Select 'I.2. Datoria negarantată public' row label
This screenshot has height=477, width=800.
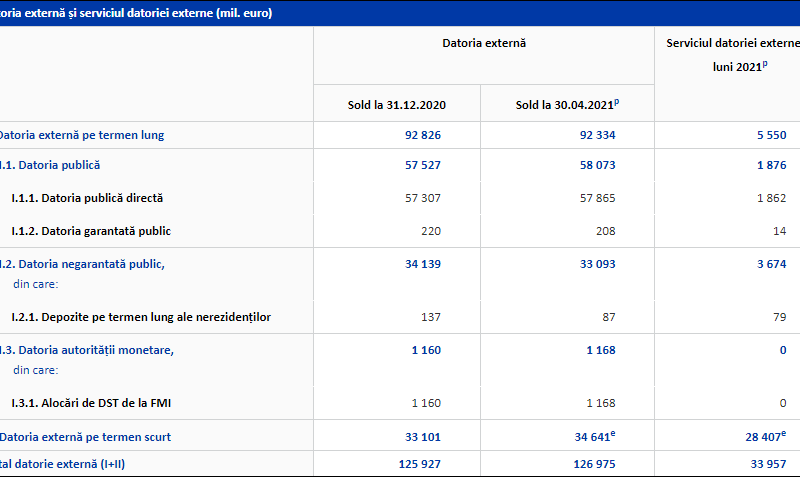(x=82, y=264)
